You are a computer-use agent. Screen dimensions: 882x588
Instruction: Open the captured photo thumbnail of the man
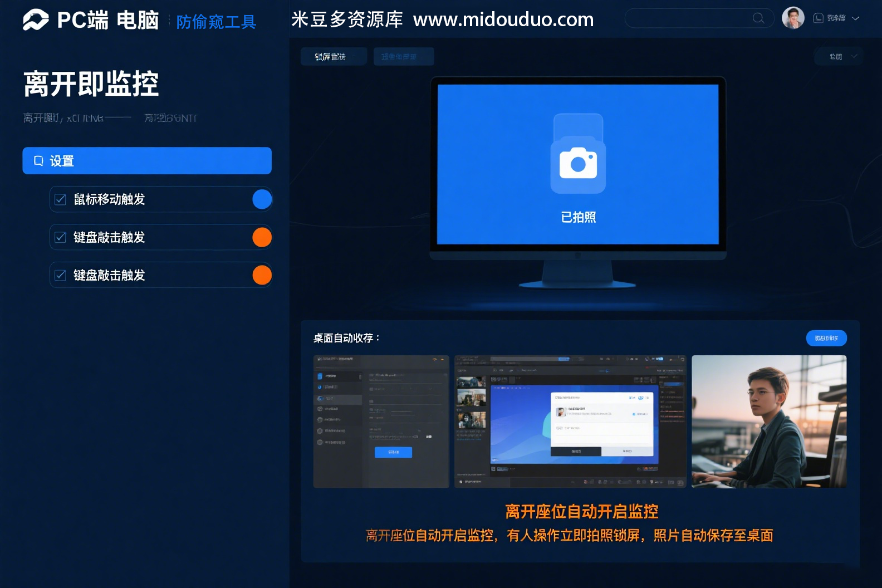coord(769,422)
